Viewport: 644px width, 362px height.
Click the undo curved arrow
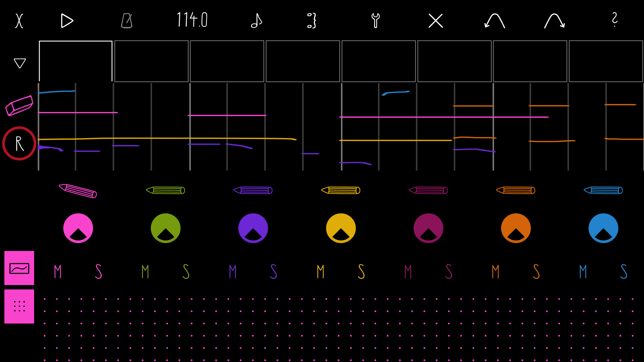point(495,21)
